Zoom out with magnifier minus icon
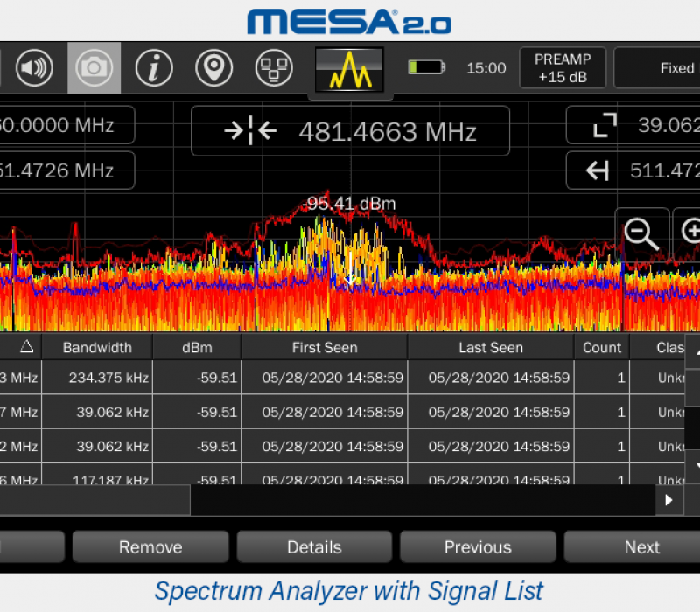The height and width of the screenshot is (612, 700). tap(641, 233)
